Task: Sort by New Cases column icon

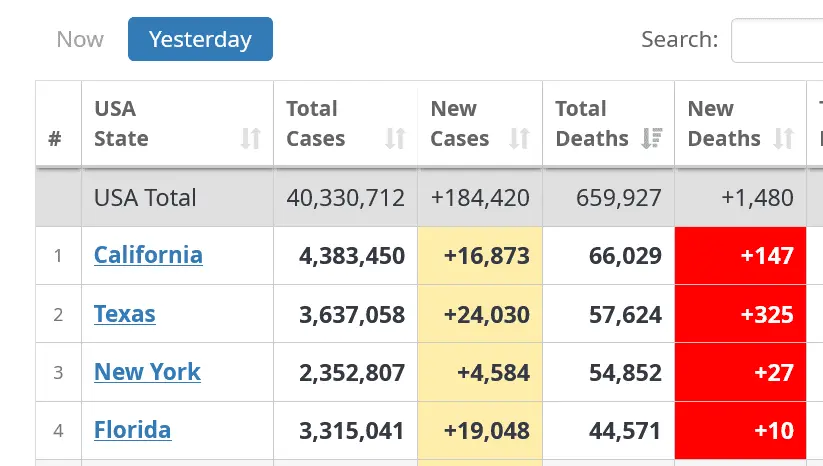Action: pos(520,139)
